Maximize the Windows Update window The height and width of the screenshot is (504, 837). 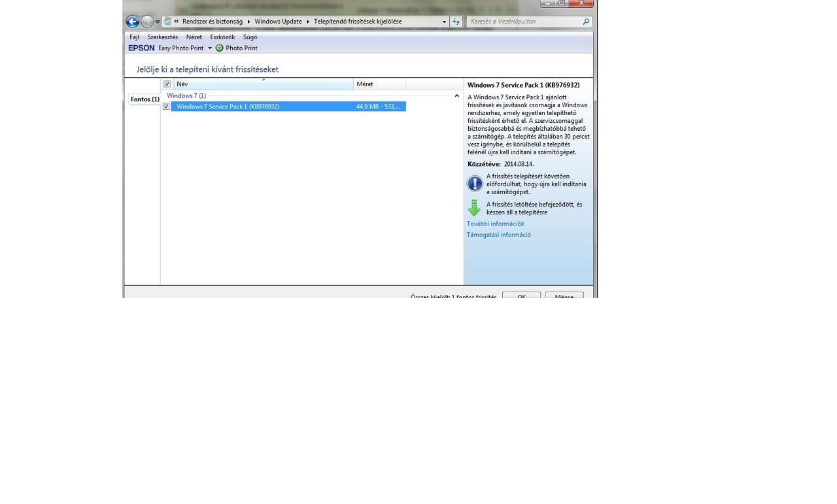(562, 4)
